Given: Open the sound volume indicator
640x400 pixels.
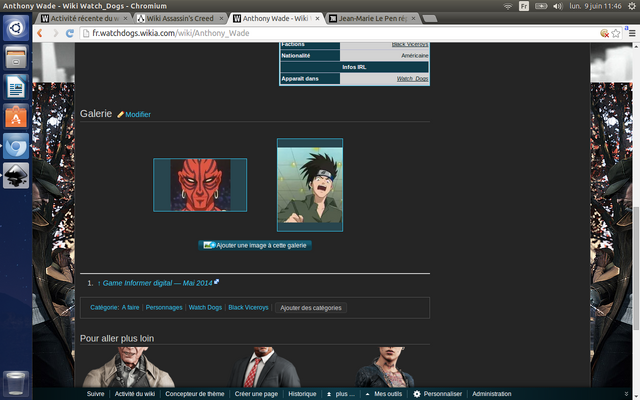Looking at the screenshot, I should pyautogui.click(x=558, y=6).
